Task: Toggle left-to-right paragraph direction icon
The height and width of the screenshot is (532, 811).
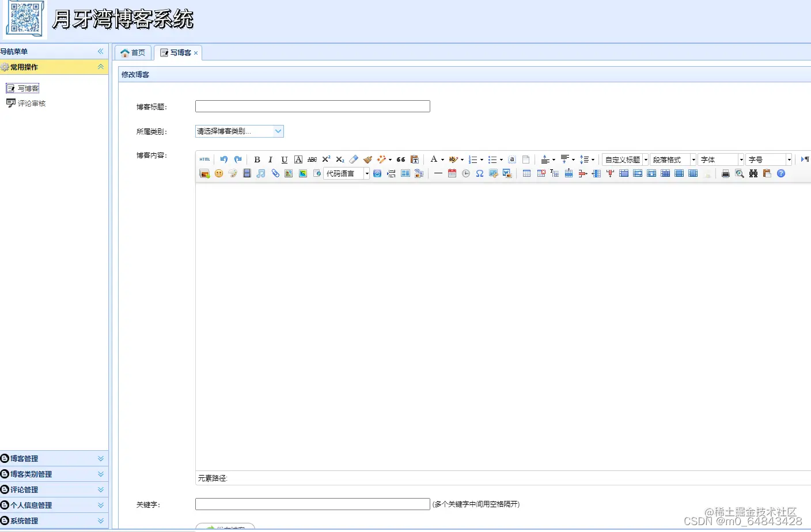Action: tap(805, 159)
